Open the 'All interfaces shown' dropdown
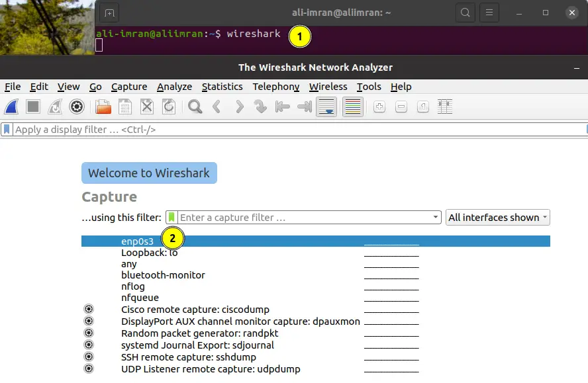 coord(497,217)
